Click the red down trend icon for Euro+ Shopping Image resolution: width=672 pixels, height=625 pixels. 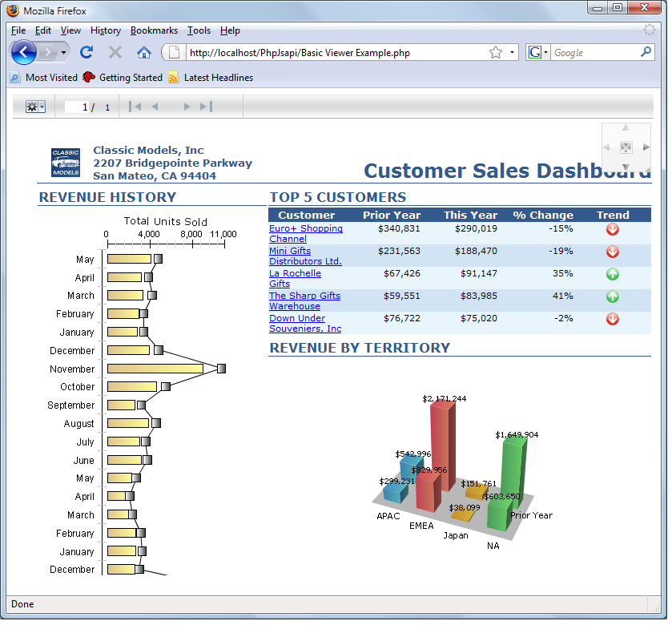click(613, 229)
